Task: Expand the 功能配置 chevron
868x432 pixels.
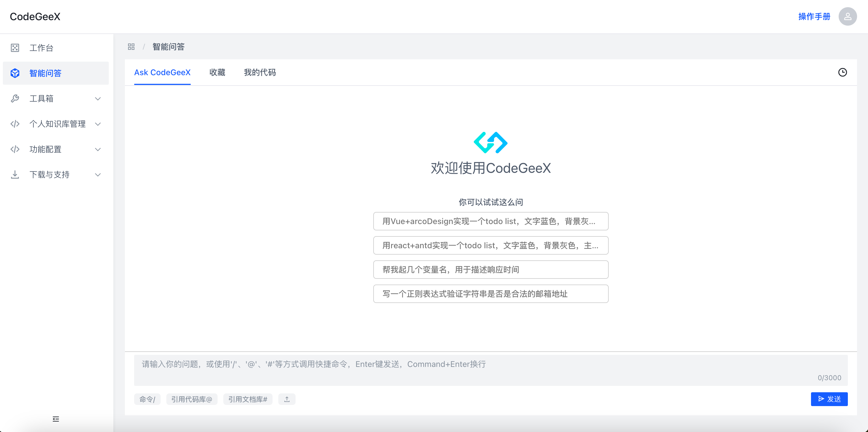Action: pyautogui.click(x=98, y=149)
